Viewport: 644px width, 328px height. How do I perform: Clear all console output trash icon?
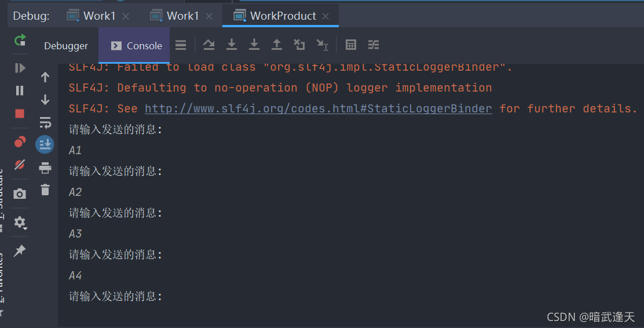[x=45, y=189]
